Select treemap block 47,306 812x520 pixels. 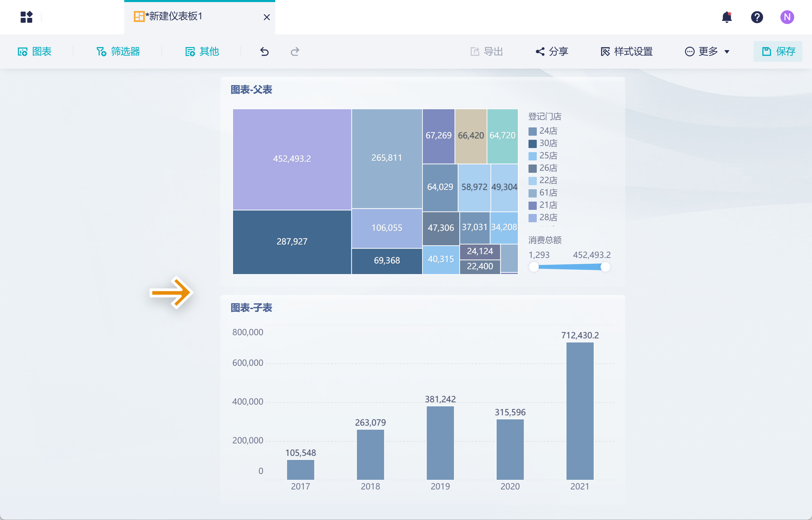coord(441,228)
